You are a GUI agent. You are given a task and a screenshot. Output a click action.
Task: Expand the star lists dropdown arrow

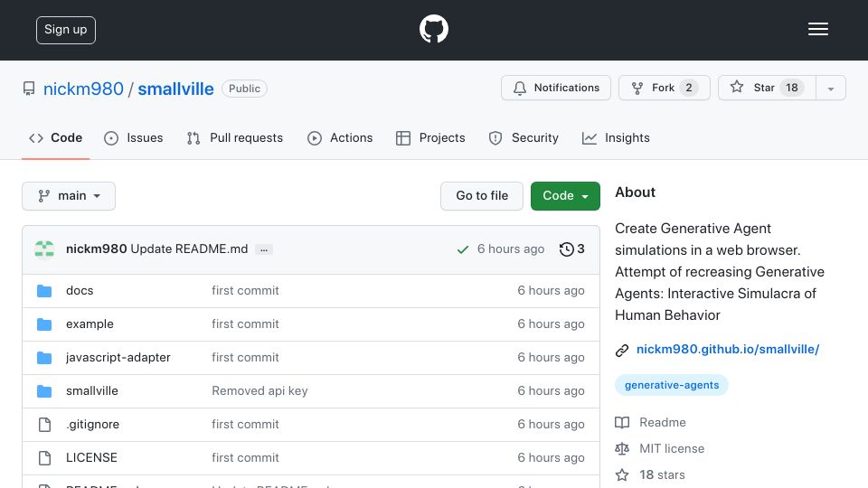point(831,89)
